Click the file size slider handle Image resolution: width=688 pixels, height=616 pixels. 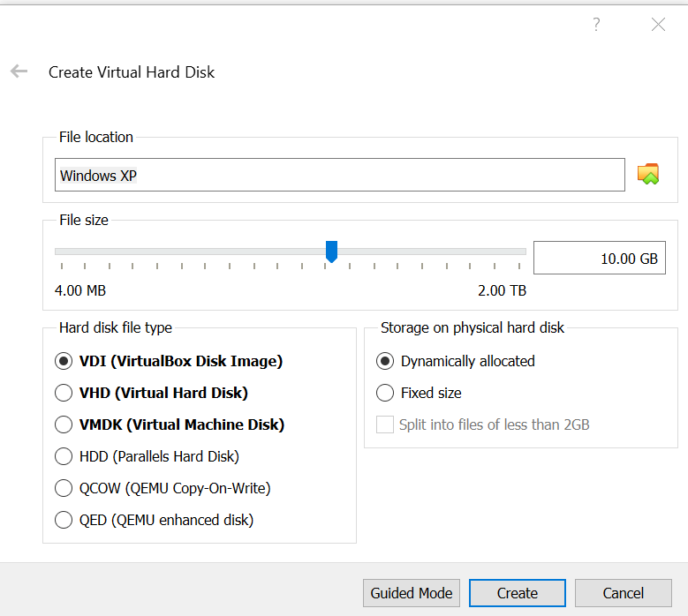point(331,252)
